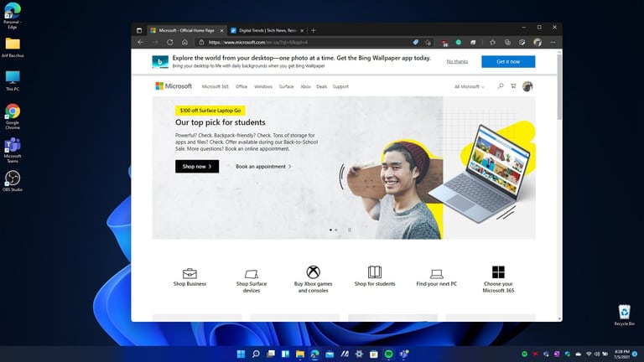The image size is (644, 362).
Task: Expand the All Microsoft dropdown
Action: [x=470, y=86]
